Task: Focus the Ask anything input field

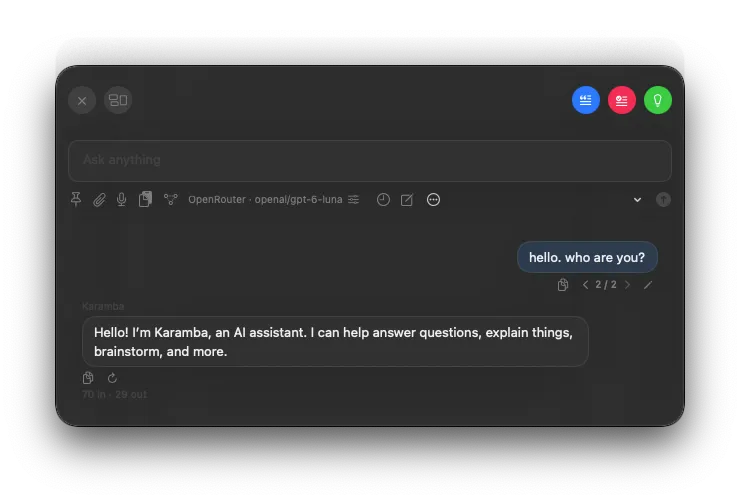Action: pos(370,161)
